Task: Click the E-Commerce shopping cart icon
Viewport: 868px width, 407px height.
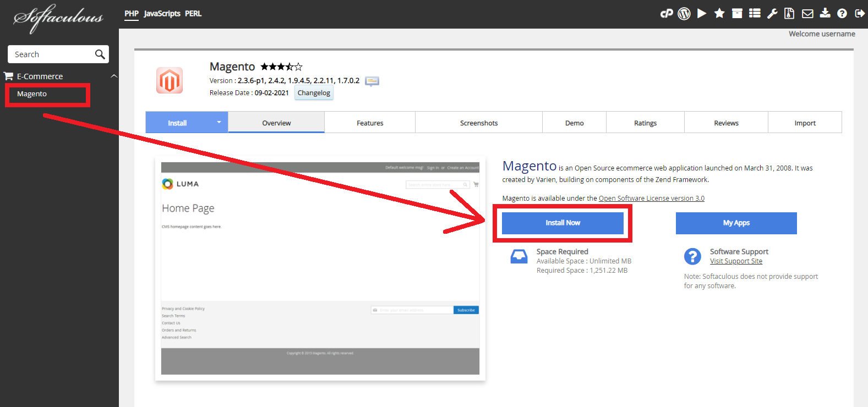Action: pyautogui.click(x=8, y=76)
